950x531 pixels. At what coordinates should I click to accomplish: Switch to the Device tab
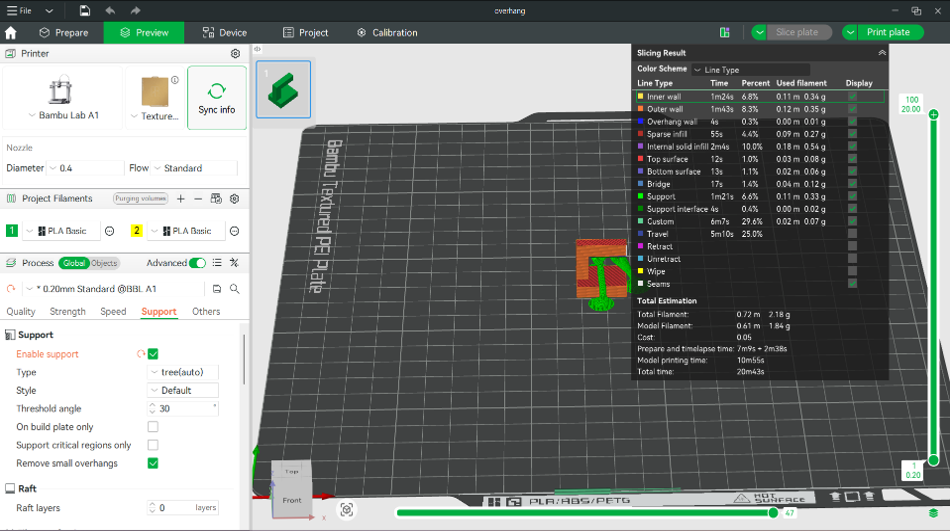225,33
